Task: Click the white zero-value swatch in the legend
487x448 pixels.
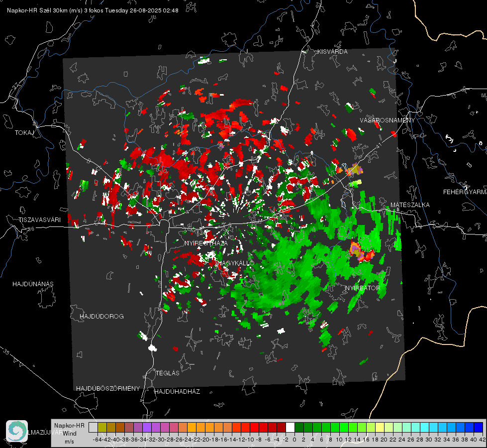Action: click(290, 428)
